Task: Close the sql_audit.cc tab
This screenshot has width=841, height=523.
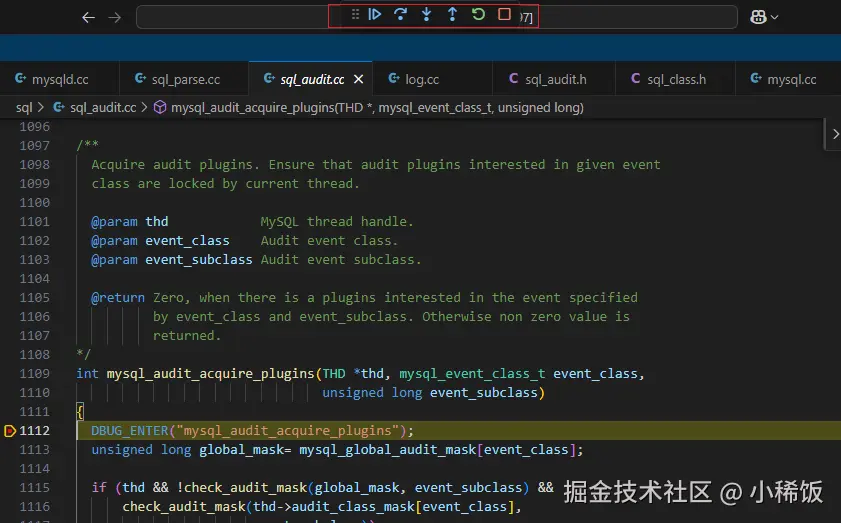Action: (x=359, y=79)
